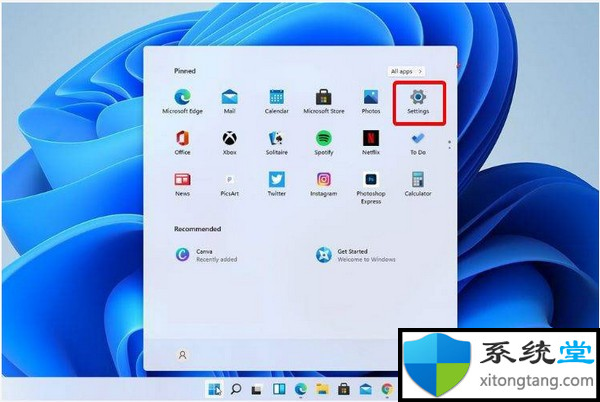Open Microsoft Store from taskbar

tap(344, 389)
